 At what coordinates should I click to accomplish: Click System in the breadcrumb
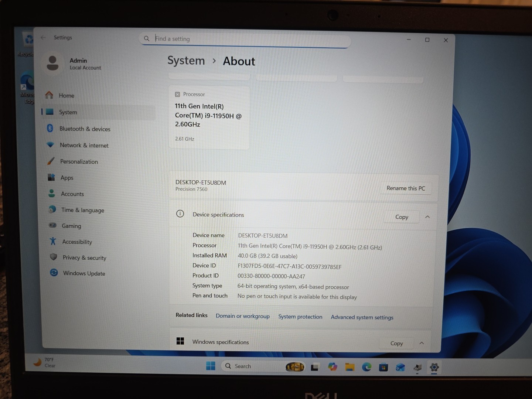[x=186, y=61]
